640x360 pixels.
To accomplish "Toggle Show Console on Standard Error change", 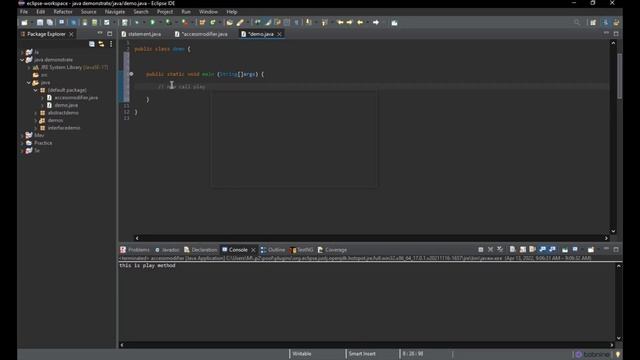I will tap(552, 249).
